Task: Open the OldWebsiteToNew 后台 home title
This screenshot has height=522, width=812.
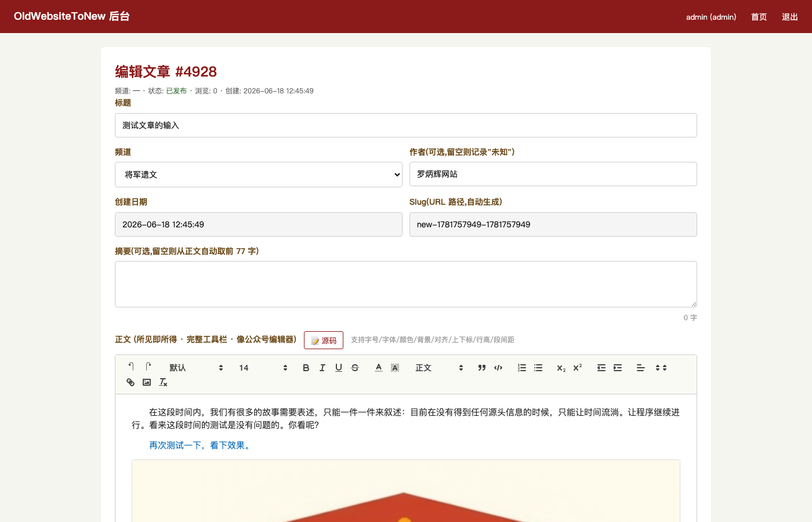Action: click(72, 16)
